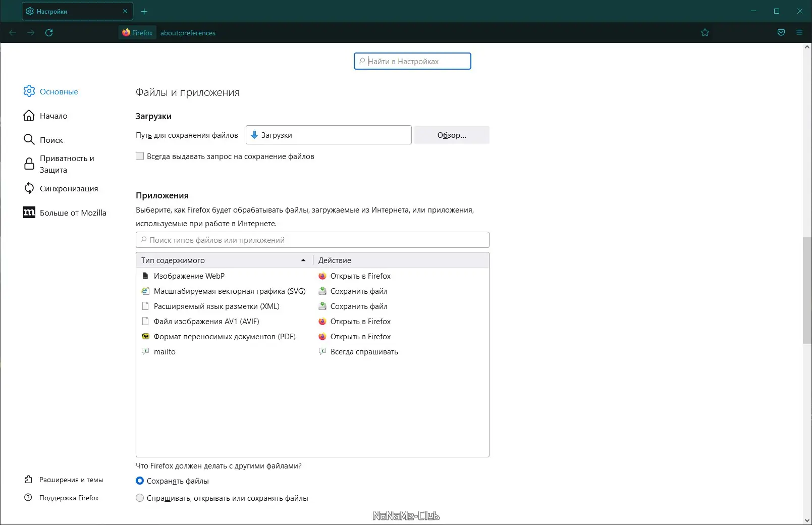
Task: Click the forward navigation arrow
Action: click(x=31, y=33)
